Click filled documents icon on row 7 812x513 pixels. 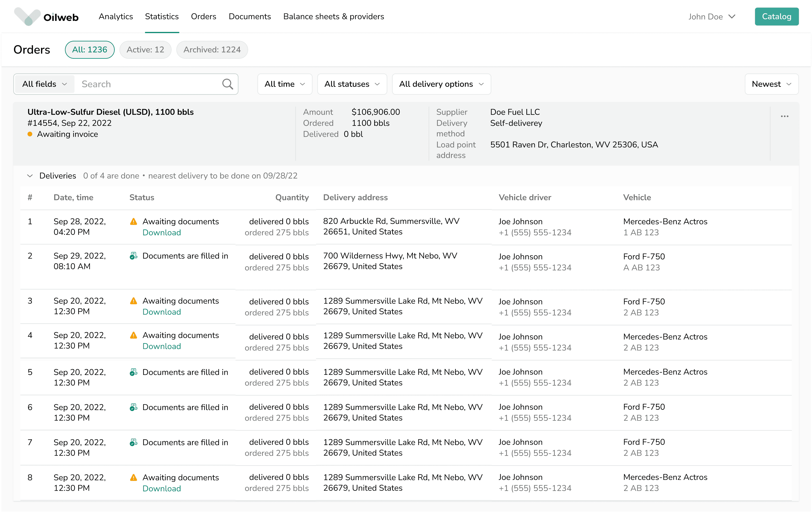[x=133, y=442]
